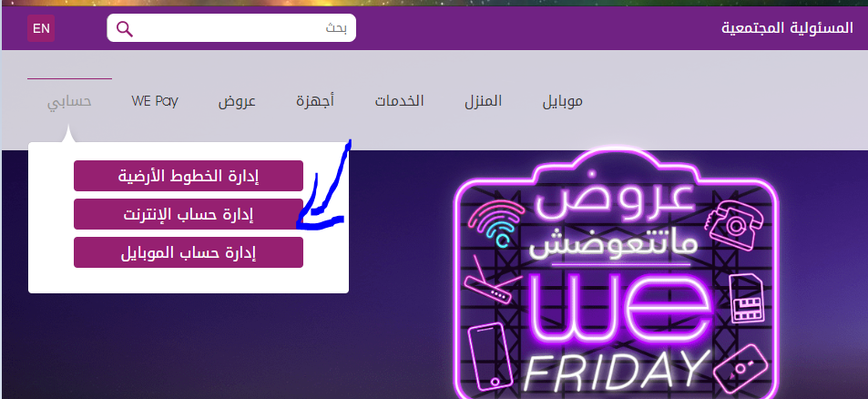Click the بحث search field

(231, 27)
